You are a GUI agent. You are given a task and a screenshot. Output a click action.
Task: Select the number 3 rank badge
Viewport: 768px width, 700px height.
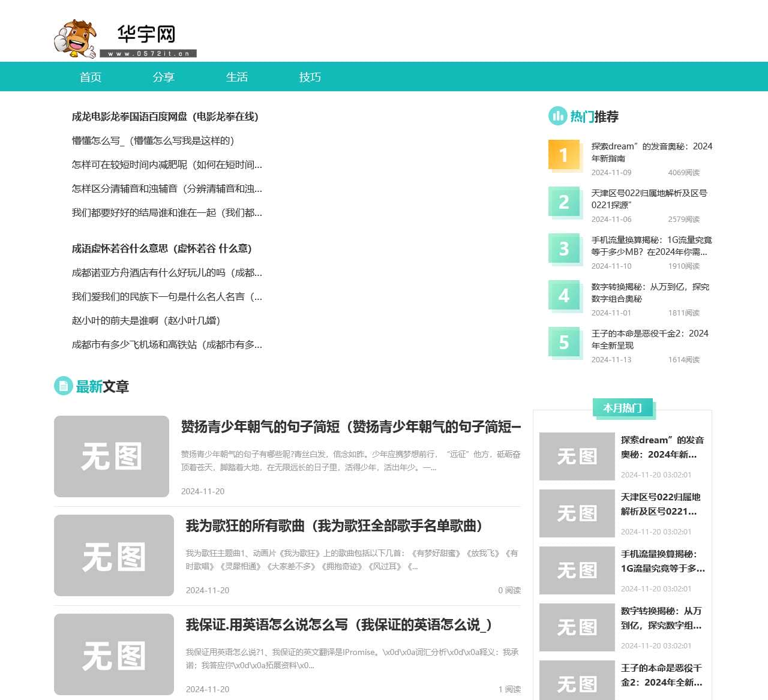coord(563,249)
